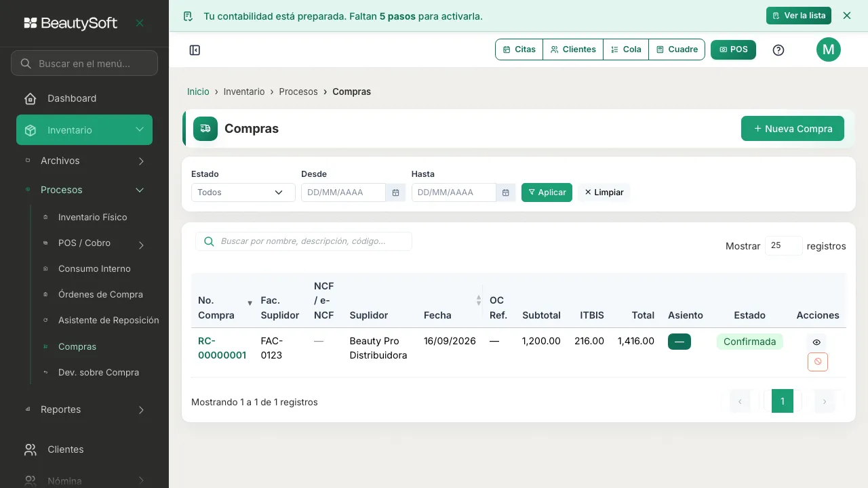The image size is (868, 488).
Task: Collapse the Procesos submenu
Action: [x=85, y=190]
